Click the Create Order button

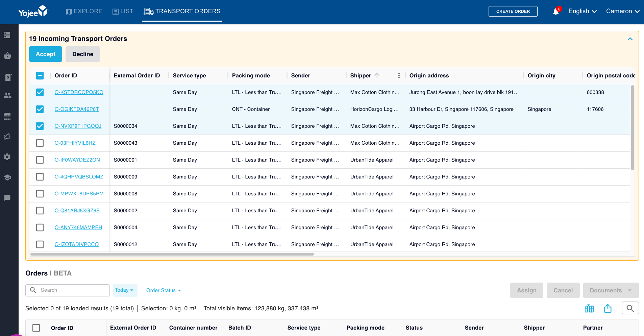[x=513, y=11]
